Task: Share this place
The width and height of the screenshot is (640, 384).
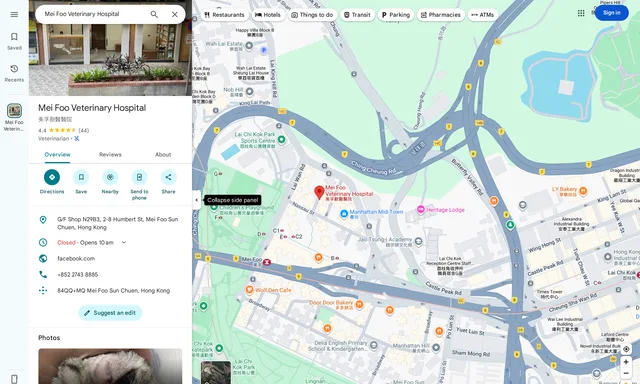Action: click(x=168, y=182)
